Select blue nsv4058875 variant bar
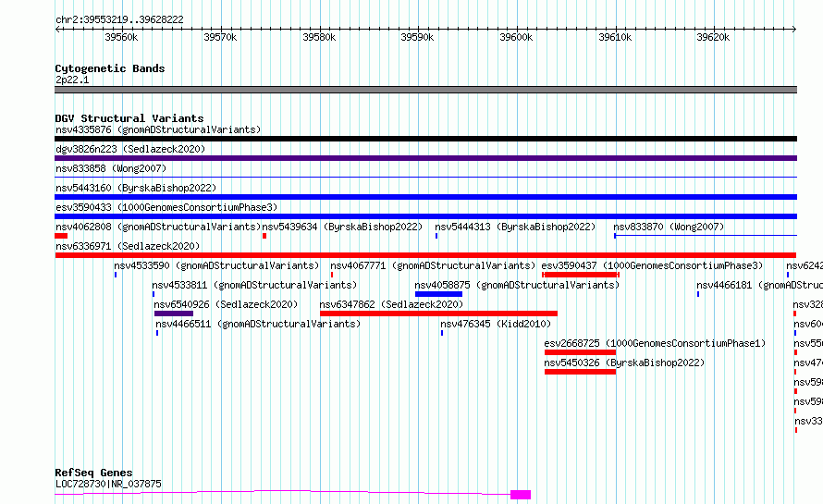The image size is (823, 504). (x=439, y=294)
